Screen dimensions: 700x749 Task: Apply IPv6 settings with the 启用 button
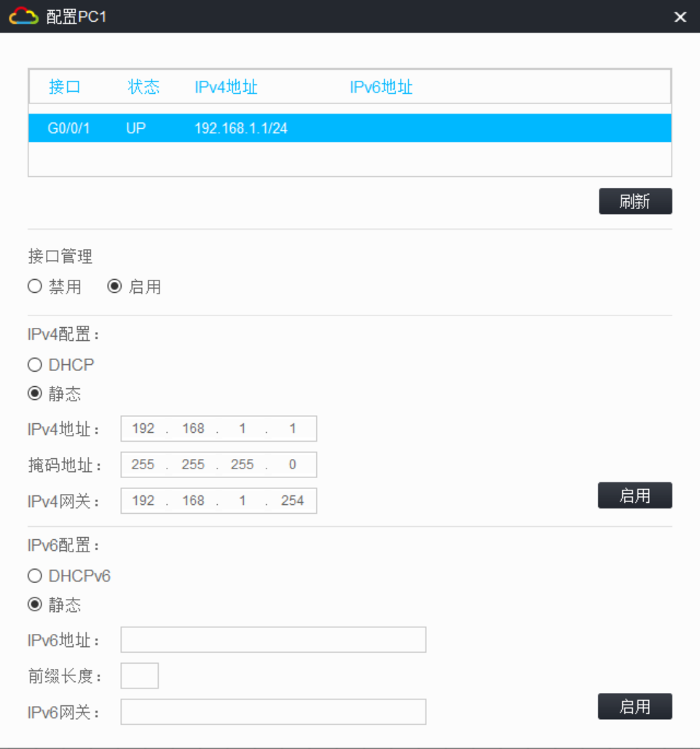634,706
